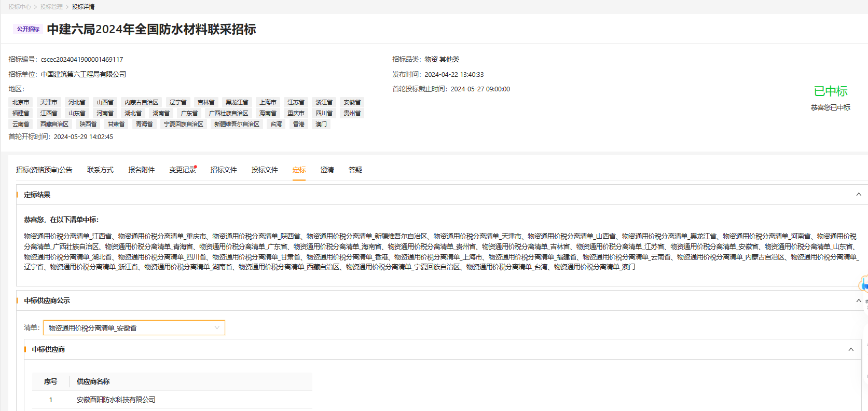
Task: Click the 黑龙江省 region tag
Action: 237,102
